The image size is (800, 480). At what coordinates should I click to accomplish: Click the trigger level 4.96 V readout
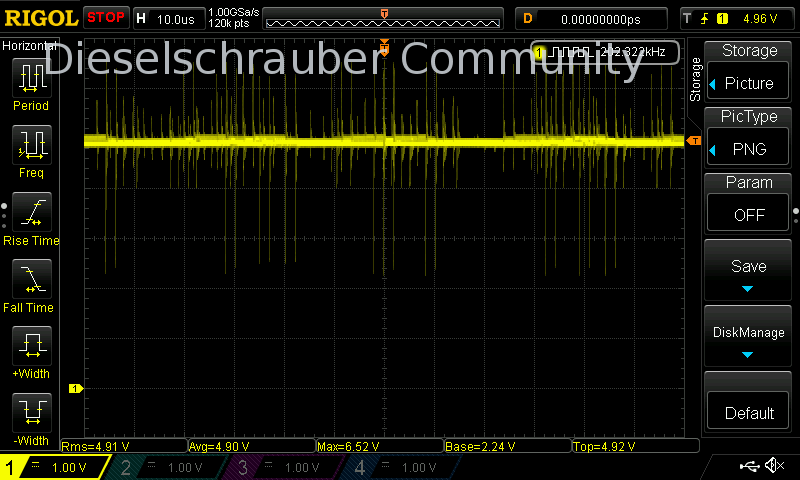coord(760,19)
